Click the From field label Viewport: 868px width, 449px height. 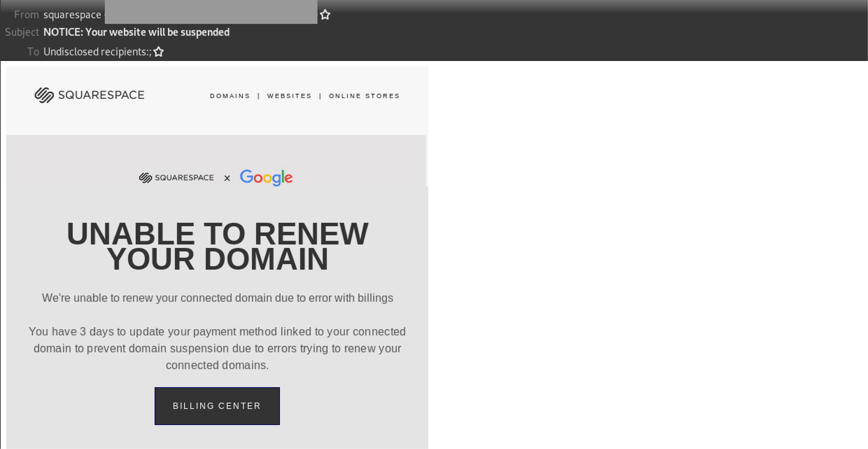(x=27, y=15)
